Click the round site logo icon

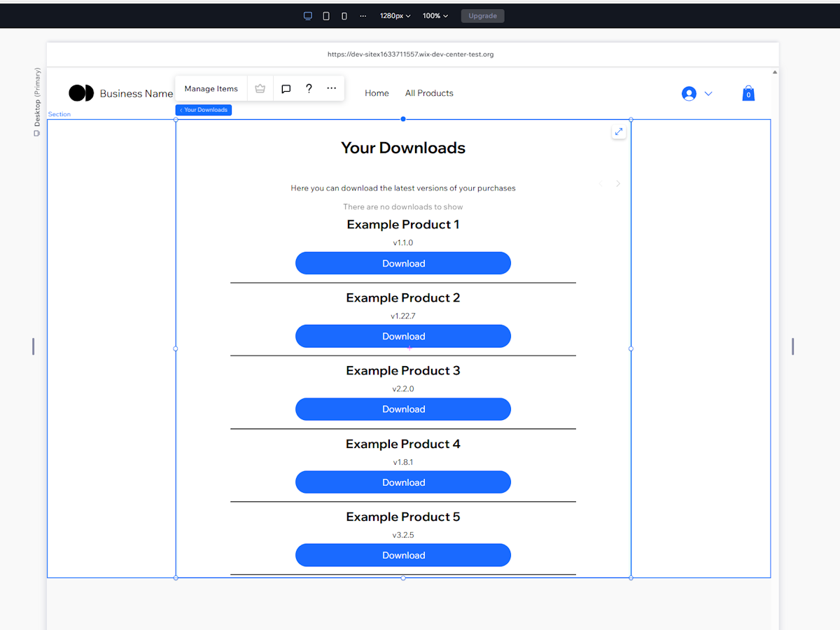81,93
